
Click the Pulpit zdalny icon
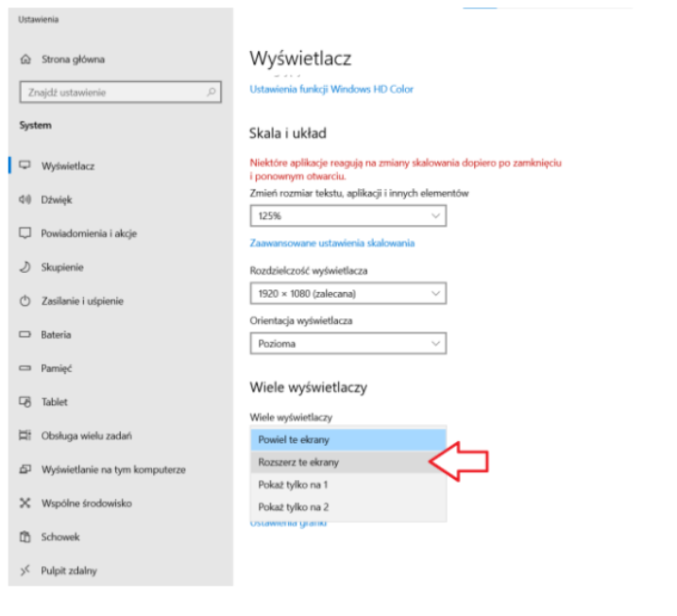pyautogui.click(x=25, y=571)
